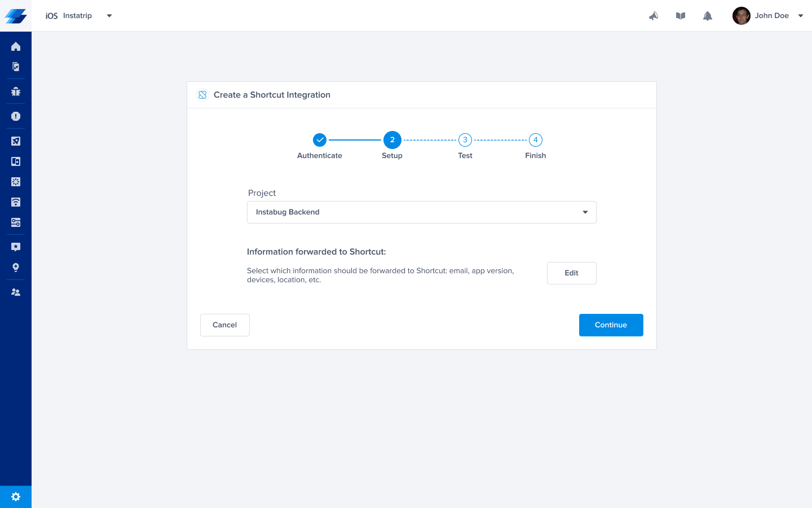Image resolution: width=812 pixels, height=508 pixels.
Task: Open the network wifi icon in sidebar
Action: [x=16, y=202]
